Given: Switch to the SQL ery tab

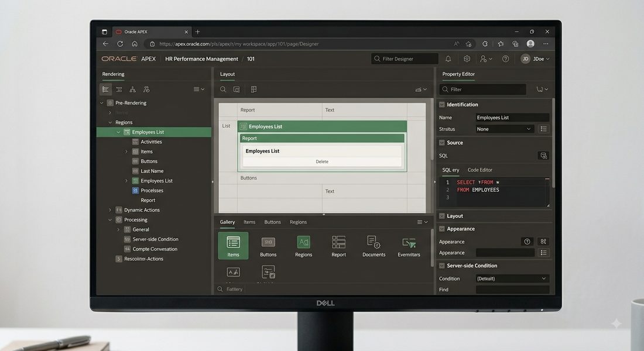Looking at the screenshot, I should point(451,170).
